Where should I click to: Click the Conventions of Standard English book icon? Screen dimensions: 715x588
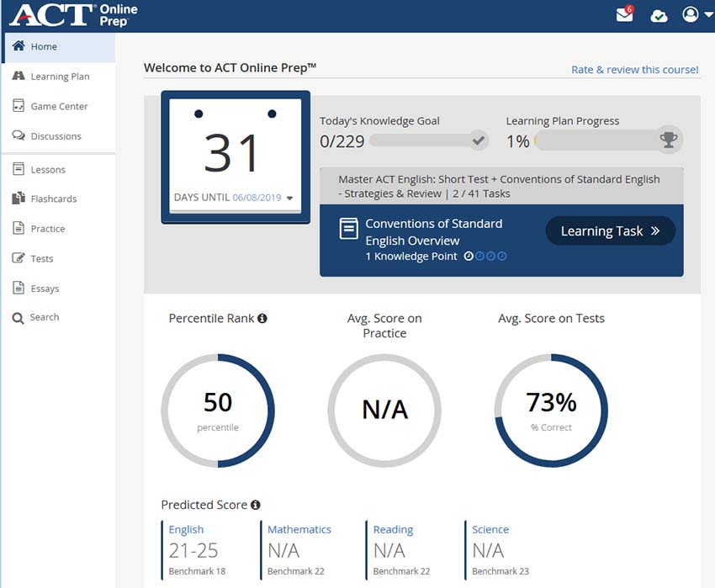(348, 230)
